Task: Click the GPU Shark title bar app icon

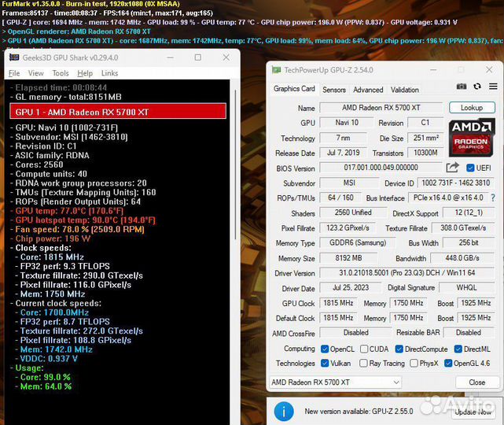Action: pyautogui.click(x=14, y=57)
